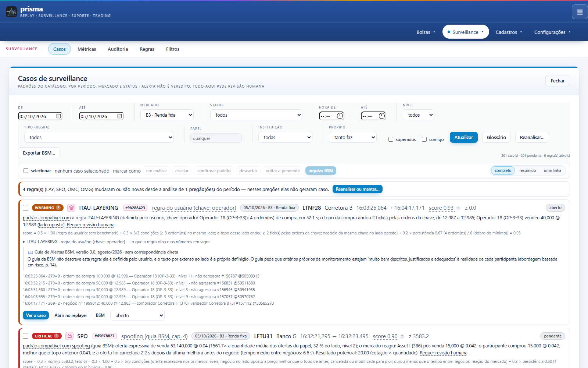Screen dimensions: 588x368
Task: Click the ghost spoofing icon on SPO case
Action: click(69, 336)
